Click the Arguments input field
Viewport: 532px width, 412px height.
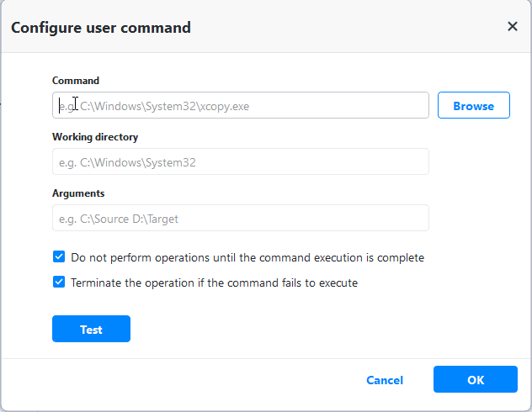tap(240, 219)
